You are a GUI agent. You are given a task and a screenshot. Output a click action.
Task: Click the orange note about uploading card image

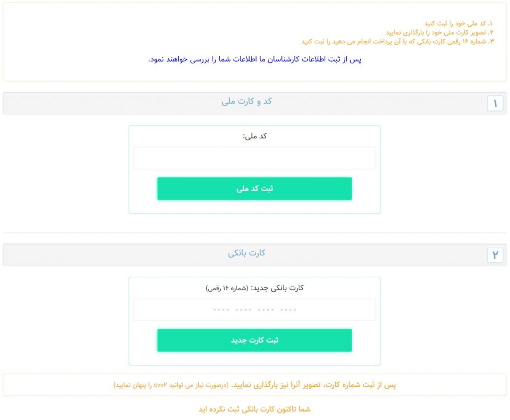[x=314, y=385]
